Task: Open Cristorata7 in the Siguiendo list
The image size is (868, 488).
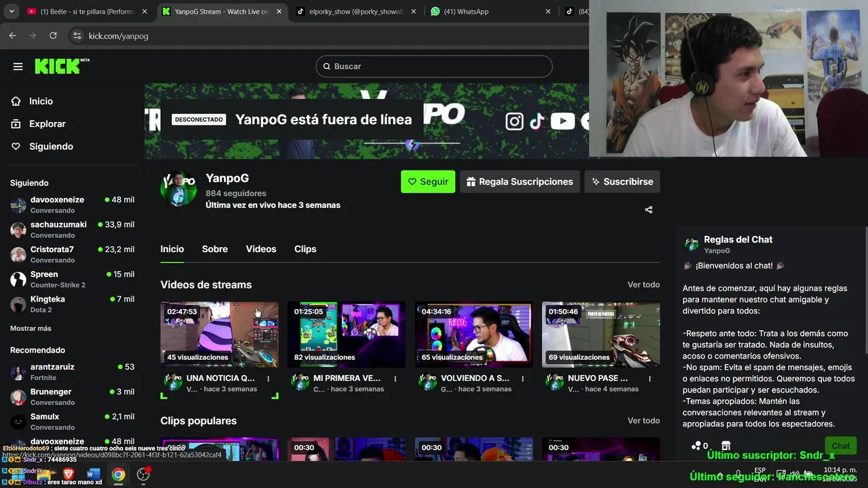Action: click(x=73, y=254)
